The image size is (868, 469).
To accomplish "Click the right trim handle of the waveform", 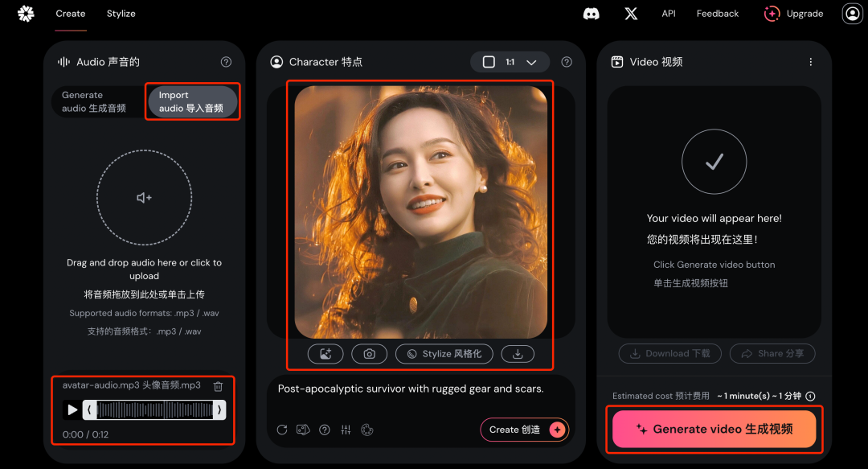I will coord(219,409).
